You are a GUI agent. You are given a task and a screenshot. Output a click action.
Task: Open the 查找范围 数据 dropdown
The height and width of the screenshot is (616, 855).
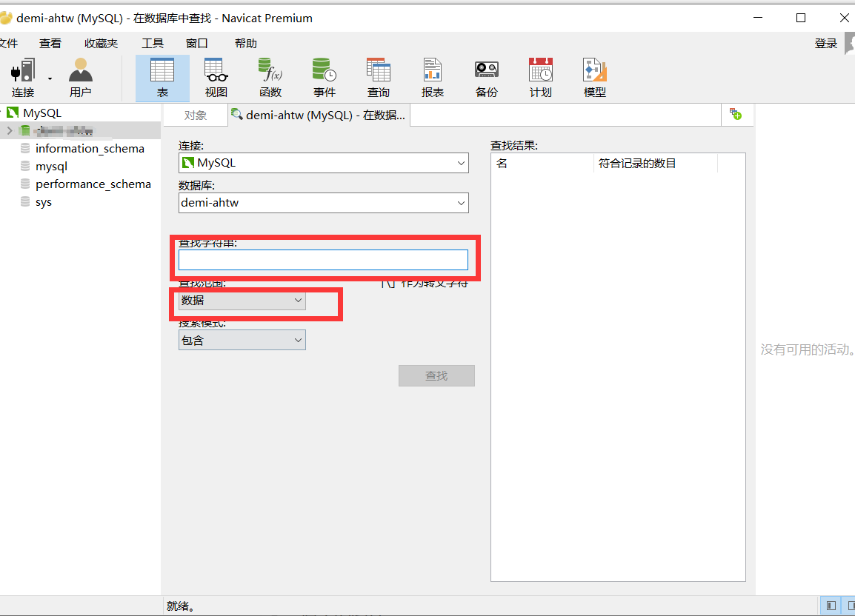point(242,301)
